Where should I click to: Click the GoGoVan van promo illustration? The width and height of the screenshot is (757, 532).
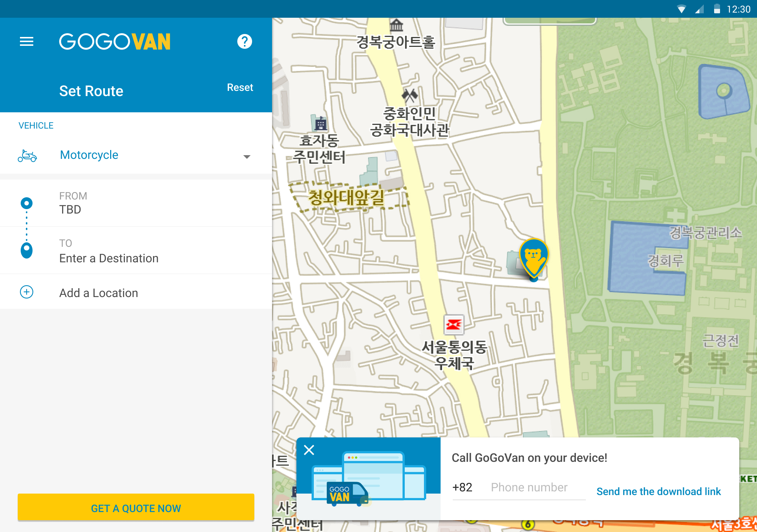(x=369, y=478)
